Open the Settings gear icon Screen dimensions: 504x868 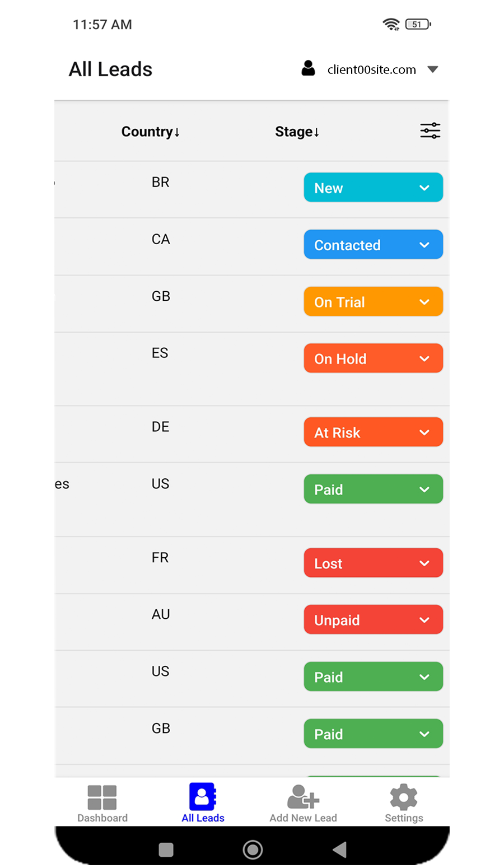404,797
